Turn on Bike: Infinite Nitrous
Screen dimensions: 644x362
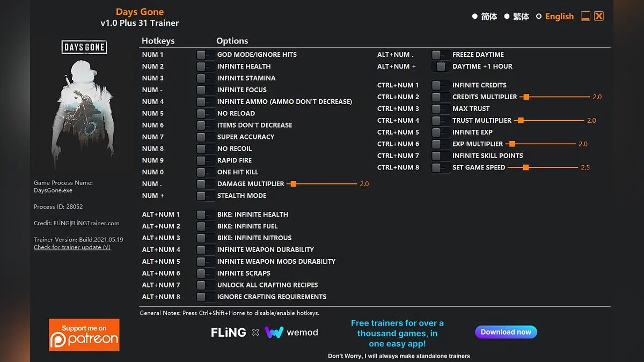click(205, 238)
